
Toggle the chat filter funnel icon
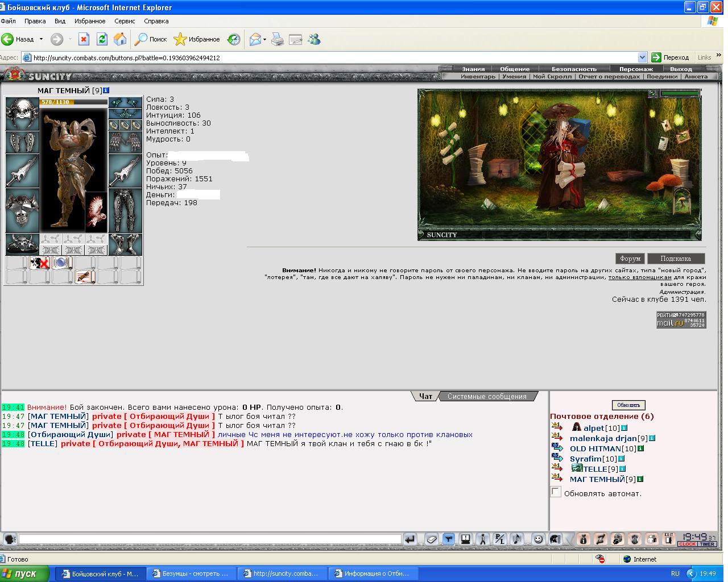449,539
